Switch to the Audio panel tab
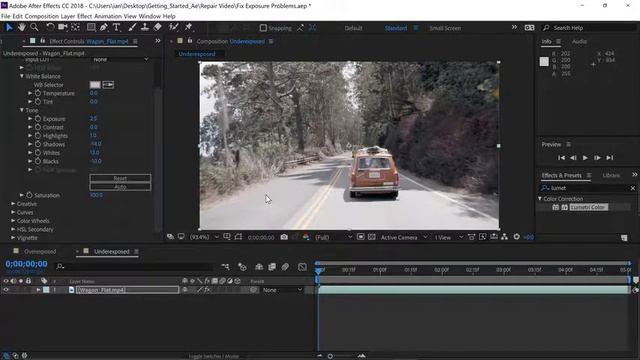The image size is (640, 360). click(579, 42)
